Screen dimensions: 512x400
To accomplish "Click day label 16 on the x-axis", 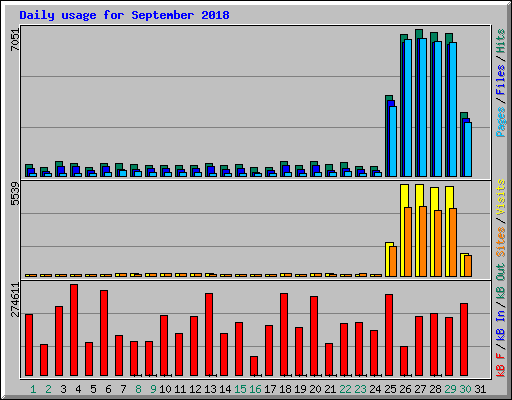I will 255,389.
